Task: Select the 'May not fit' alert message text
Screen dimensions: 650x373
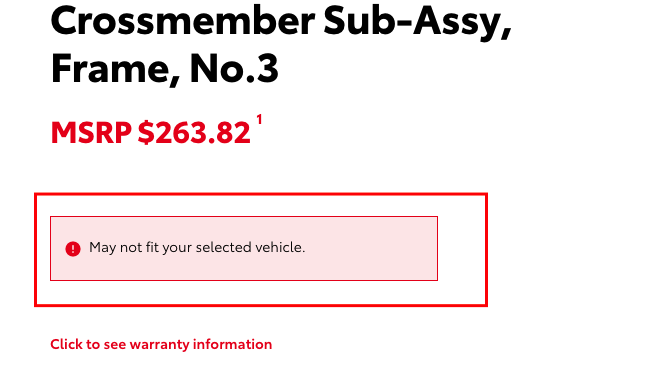Action: tap(197, 247)
